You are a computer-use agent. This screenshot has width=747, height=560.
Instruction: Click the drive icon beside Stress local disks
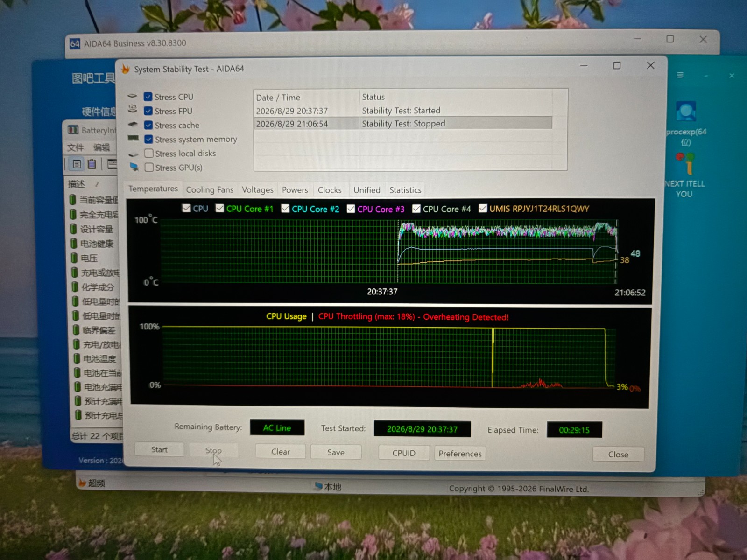point(134,154)
